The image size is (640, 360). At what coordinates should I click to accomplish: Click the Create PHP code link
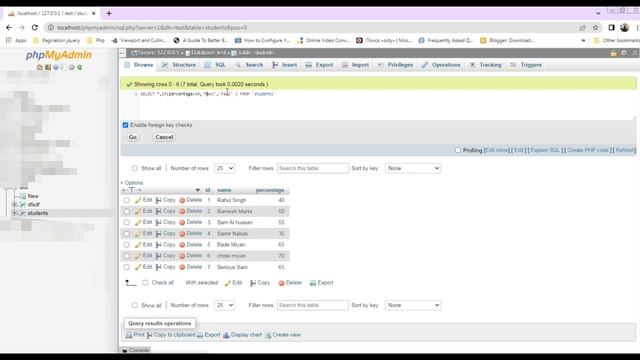tap(588, 150)
